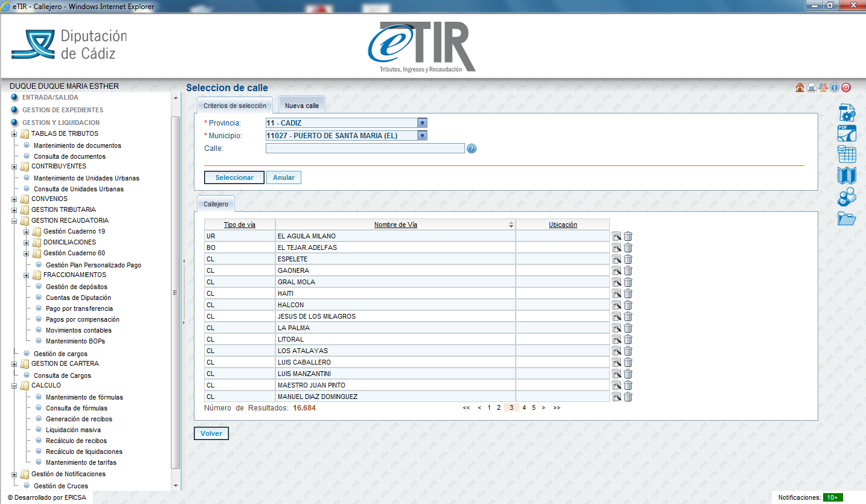Show information via the blue info icon
866x504 pixels.
click(x=835, y=88)
